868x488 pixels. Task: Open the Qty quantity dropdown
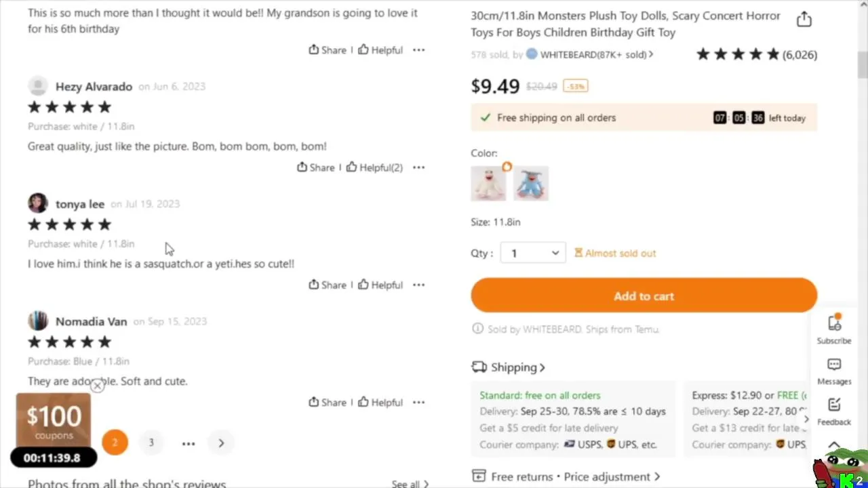(533, 253)
